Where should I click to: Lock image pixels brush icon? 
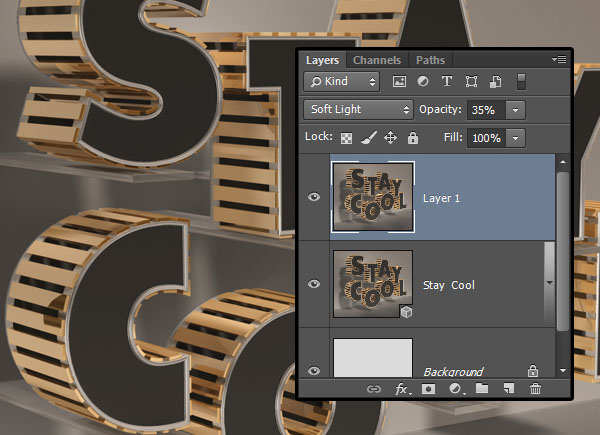pos(369,138)
